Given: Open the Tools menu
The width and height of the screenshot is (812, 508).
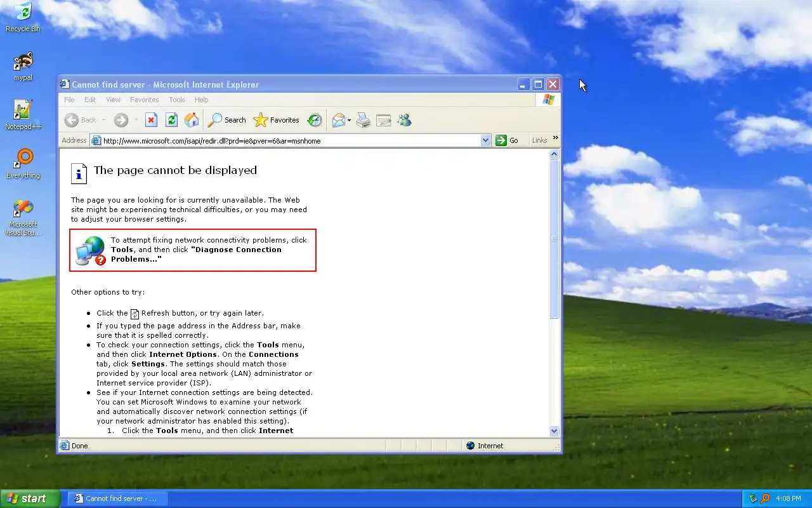Looking at the screenshot, I should [x=177, y=100].
